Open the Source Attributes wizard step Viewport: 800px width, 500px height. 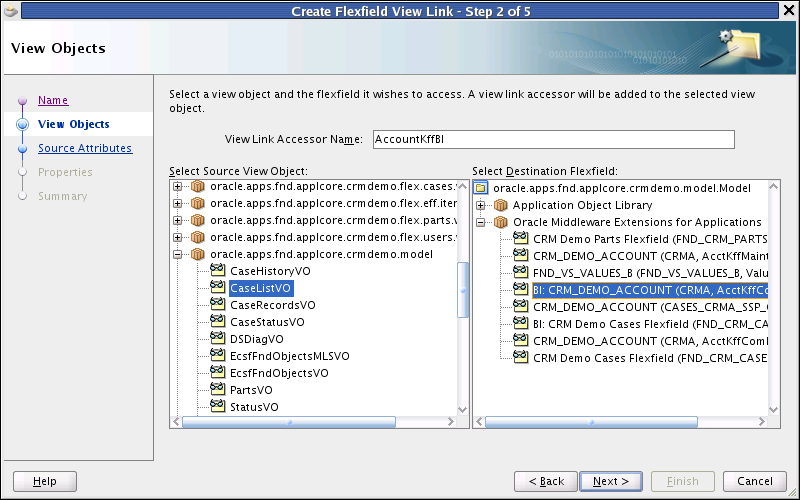coord(85,148)
